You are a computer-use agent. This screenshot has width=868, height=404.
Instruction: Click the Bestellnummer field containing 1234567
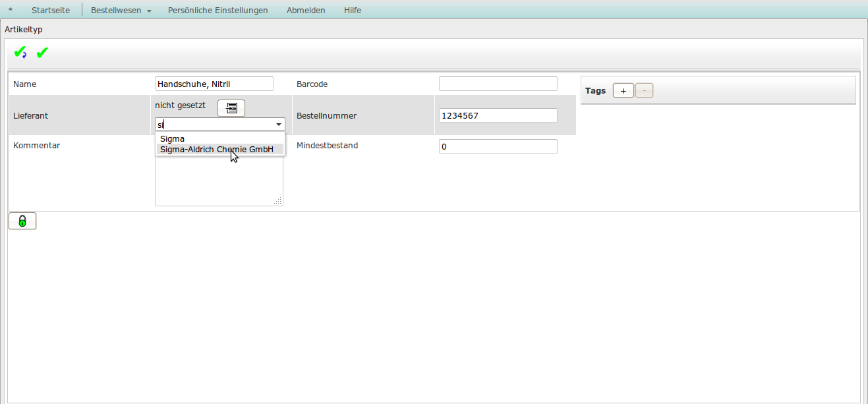point(498,115)
